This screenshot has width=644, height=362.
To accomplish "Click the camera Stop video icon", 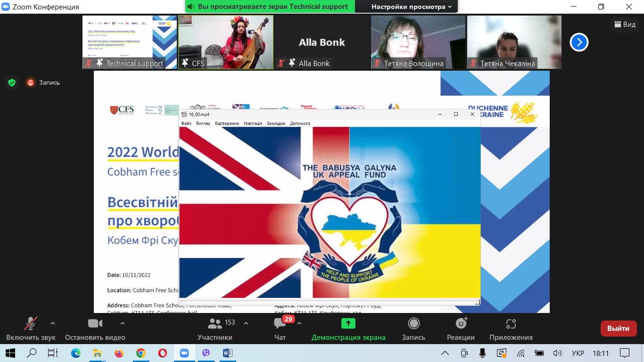I will (x=95, y=323).
